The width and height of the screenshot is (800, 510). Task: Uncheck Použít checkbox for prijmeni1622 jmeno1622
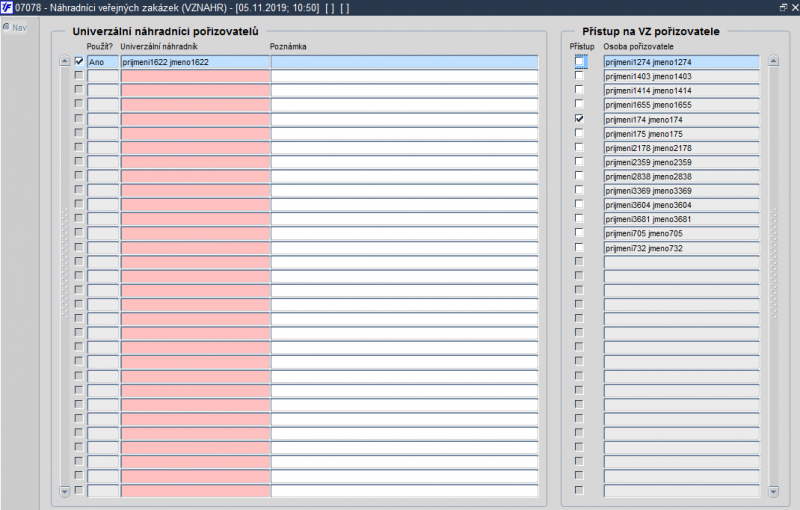[79, 61]
